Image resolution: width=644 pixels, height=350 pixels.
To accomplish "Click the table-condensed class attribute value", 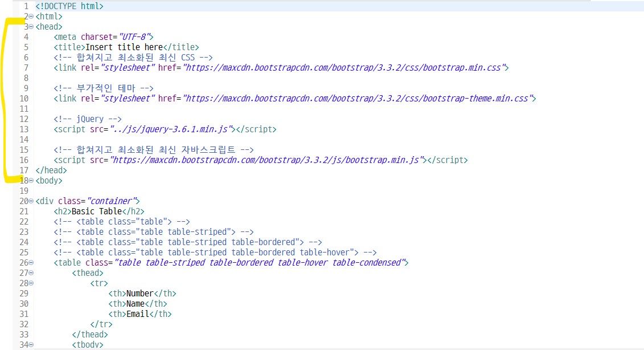I will pos(259,262).
